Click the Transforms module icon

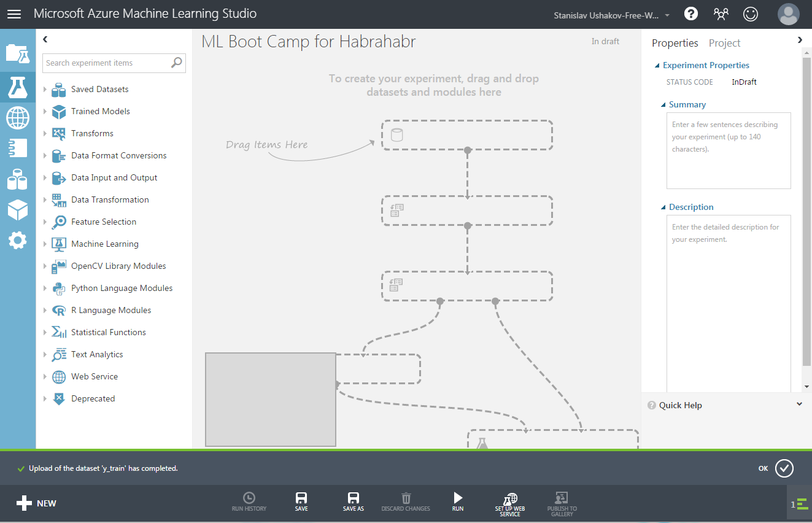[59, 134]
